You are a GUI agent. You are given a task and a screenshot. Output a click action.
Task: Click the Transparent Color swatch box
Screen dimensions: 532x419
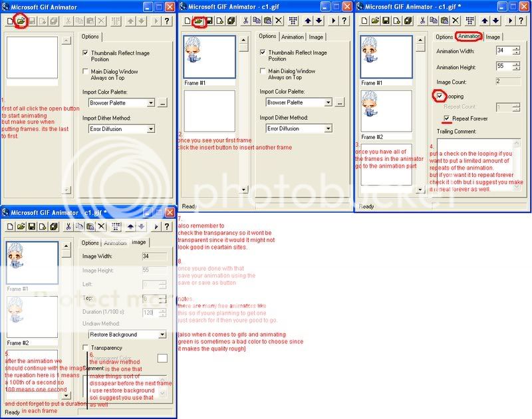(x=163, y=358)
